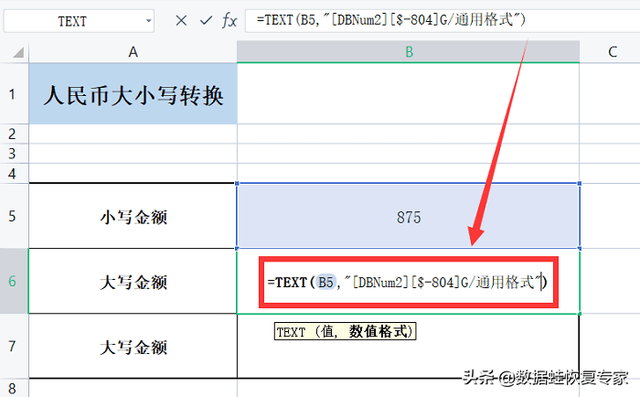The image size is (640, 397).
Task: Select column A header
Action: 133,52
